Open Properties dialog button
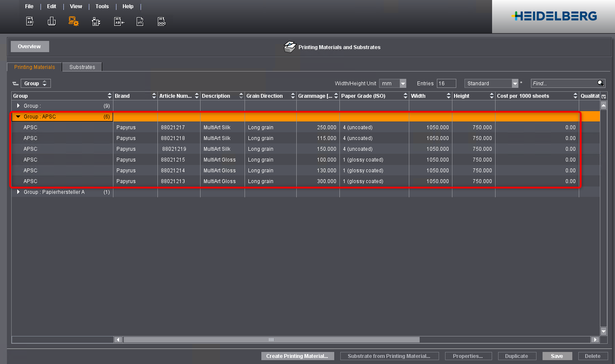This screenshot has width=615, height=364. pyautogui.click(x=468, y=356)
